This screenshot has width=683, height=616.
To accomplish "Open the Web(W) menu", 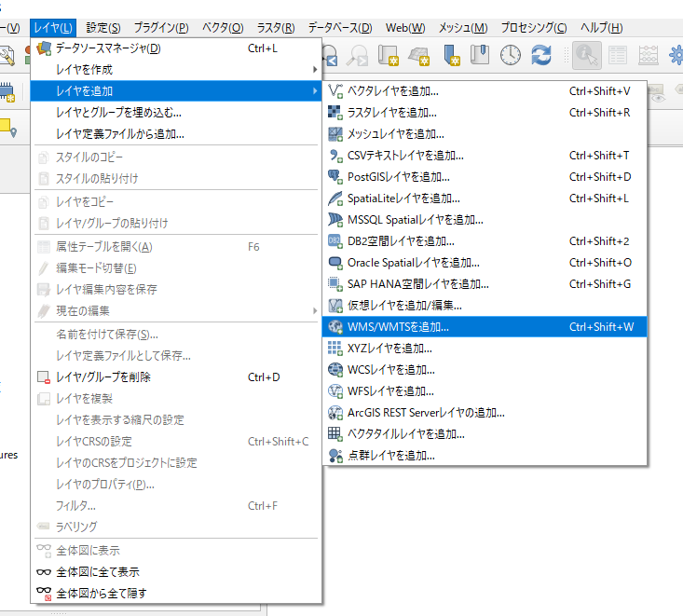I will point(405,28).
